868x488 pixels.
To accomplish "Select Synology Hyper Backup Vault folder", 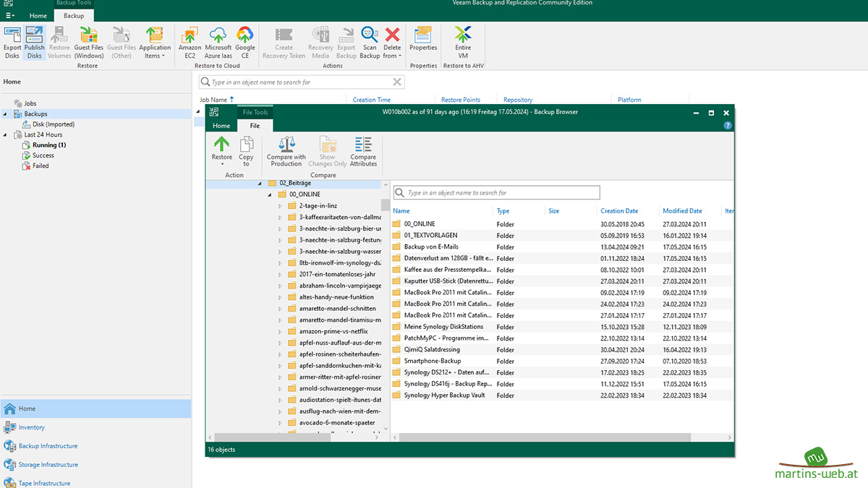I will pyautogui.click(x=563, y=395).
